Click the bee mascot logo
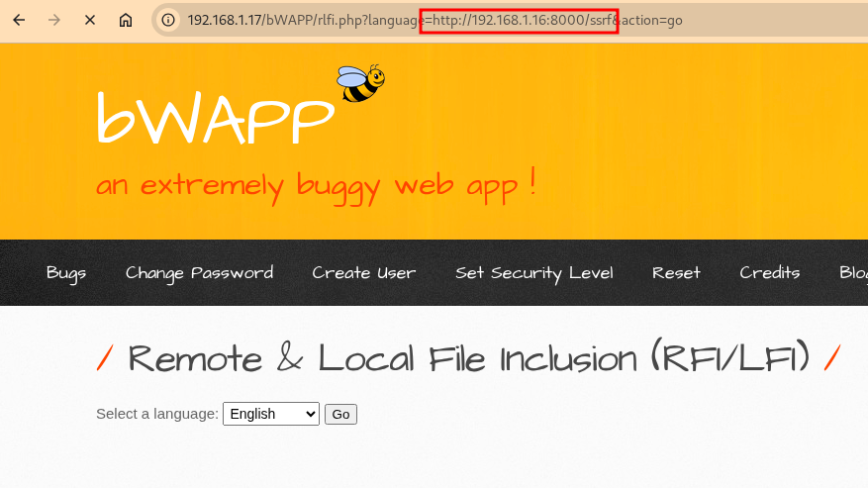Image resolution: width=868 pixels, height=488 pixels. point(359,82)
